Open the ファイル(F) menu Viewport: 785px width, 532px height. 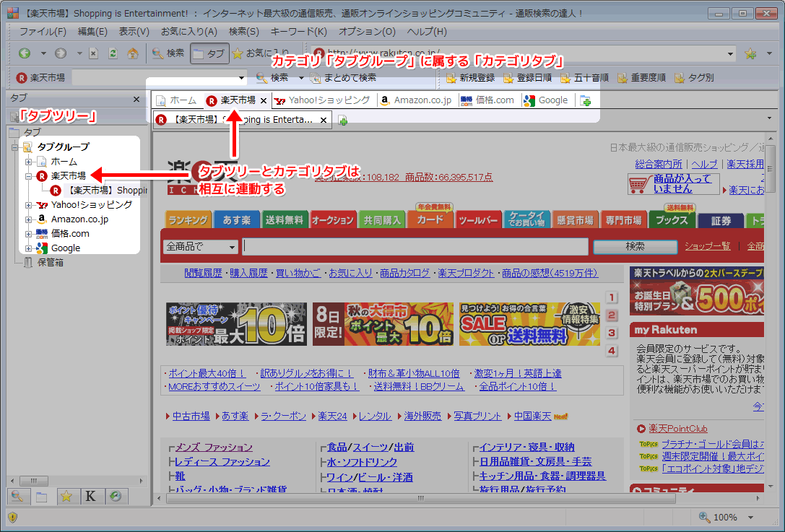pos(43,32)
